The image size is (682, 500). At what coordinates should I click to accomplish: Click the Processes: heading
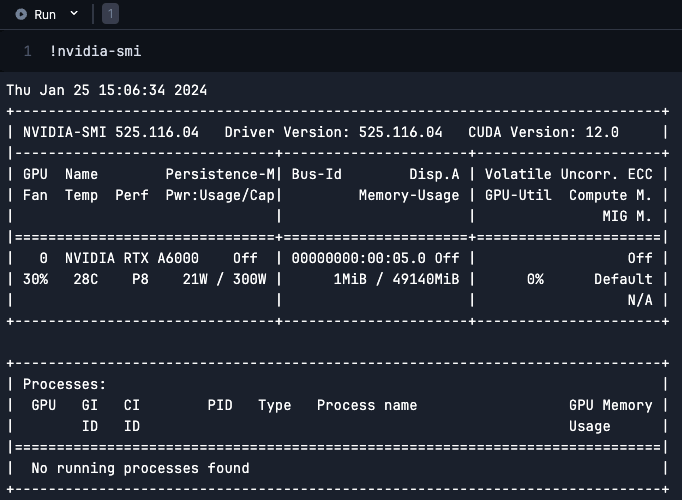click(64, 384)
